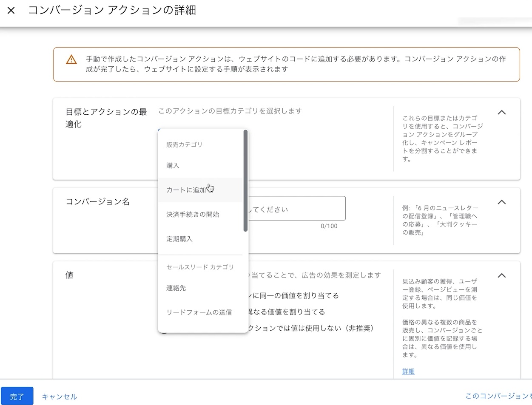Click the dropdown list scrollbar
This screenshot has height=405, width=532.
coord(245,181)
